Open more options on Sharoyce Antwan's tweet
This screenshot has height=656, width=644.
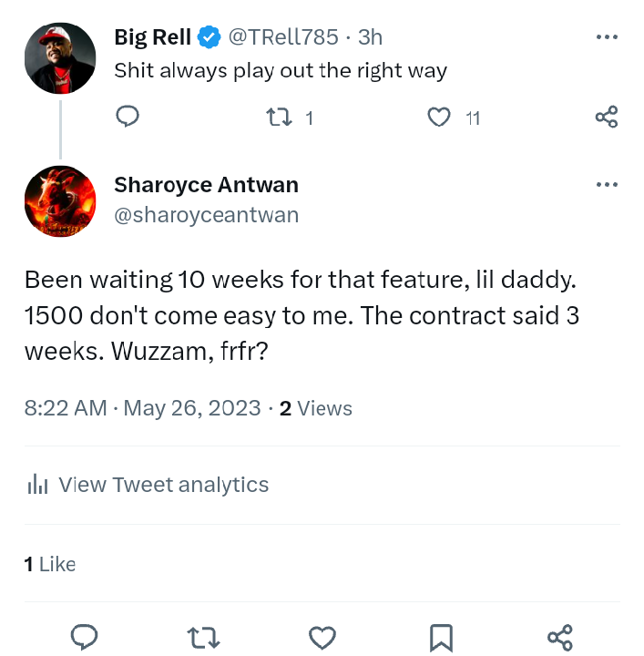[x=607, y=185]
